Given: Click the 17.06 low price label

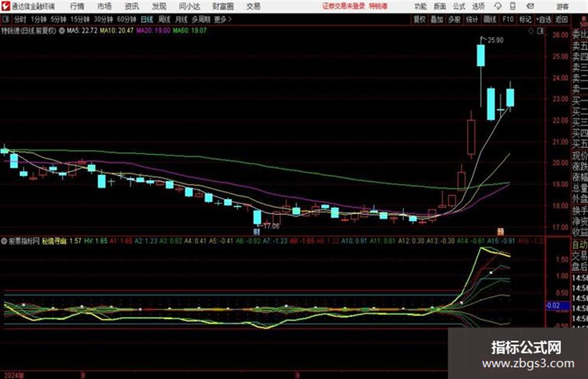Looking at the screenshot, I should point(271,227).
